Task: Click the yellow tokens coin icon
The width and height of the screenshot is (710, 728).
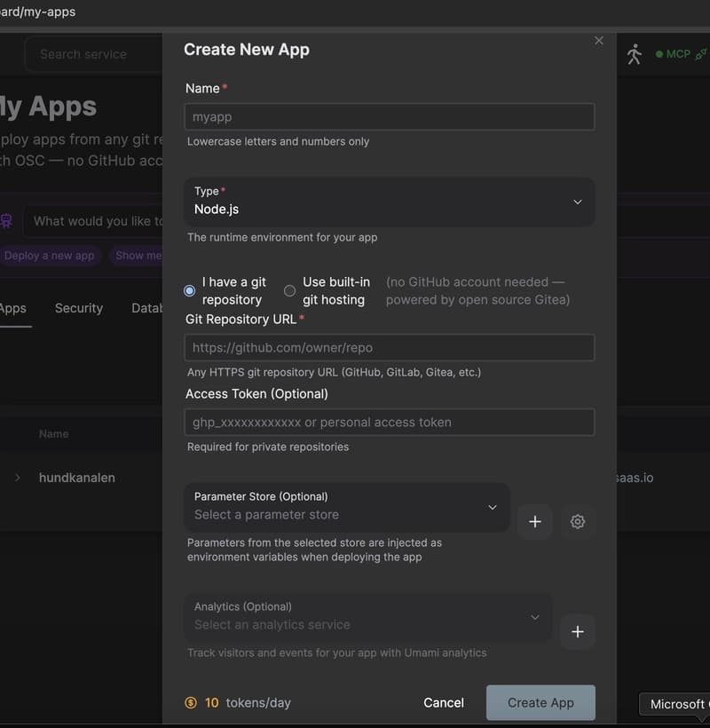Action: [x=191, y=702]
